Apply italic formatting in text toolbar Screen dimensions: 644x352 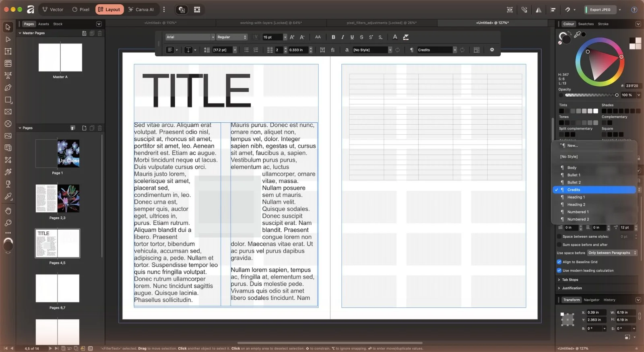pyautogui.click(x=343, y=37)
